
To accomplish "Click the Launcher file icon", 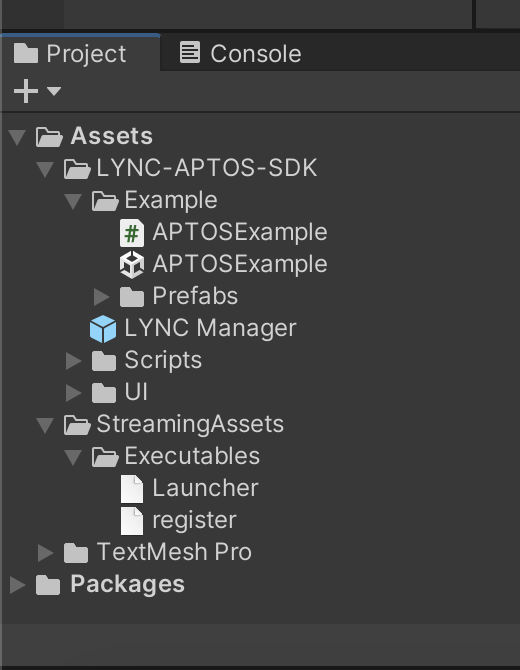I will [x=132, y=488].
